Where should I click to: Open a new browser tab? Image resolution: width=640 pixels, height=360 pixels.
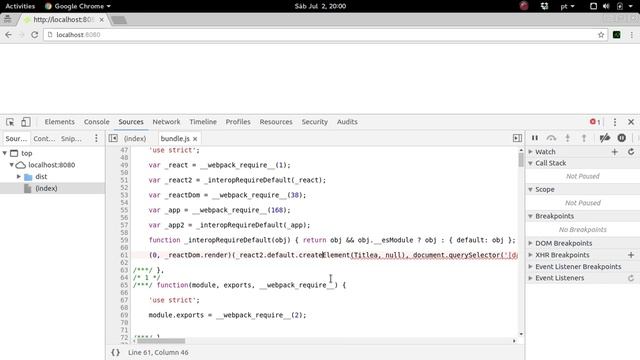(x=119, y=20)
